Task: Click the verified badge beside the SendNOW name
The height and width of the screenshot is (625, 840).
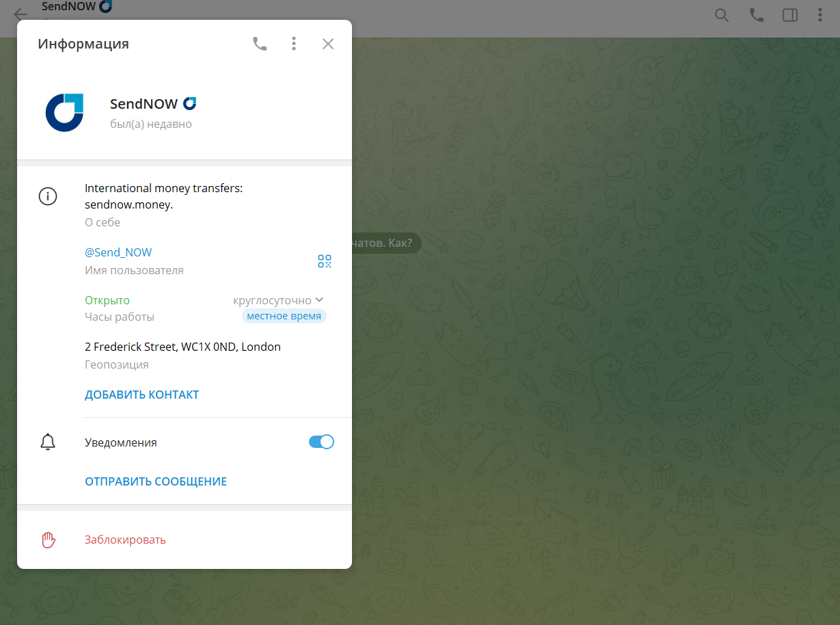Action: point(190,104)
